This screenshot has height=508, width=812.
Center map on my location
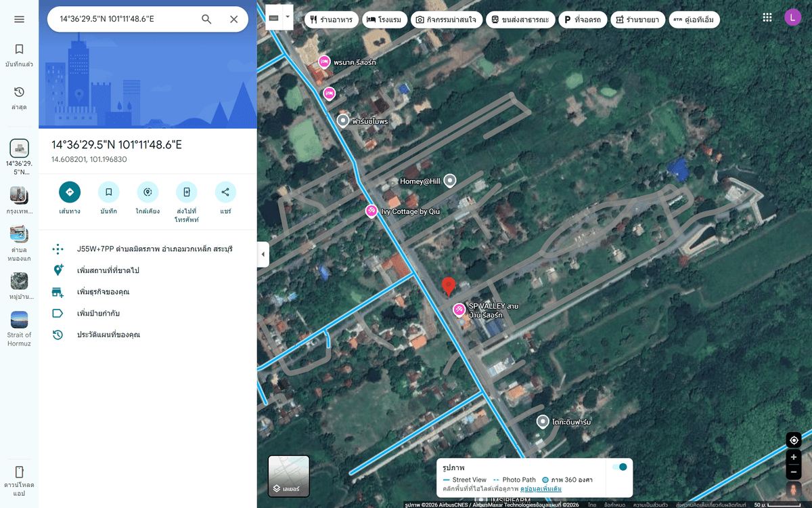coord(794,440)
